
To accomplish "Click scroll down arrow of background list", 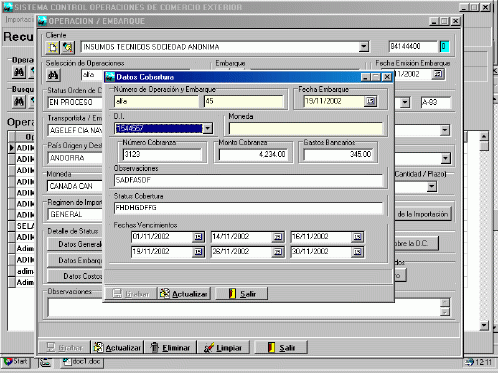I will (x=484, y=325).
